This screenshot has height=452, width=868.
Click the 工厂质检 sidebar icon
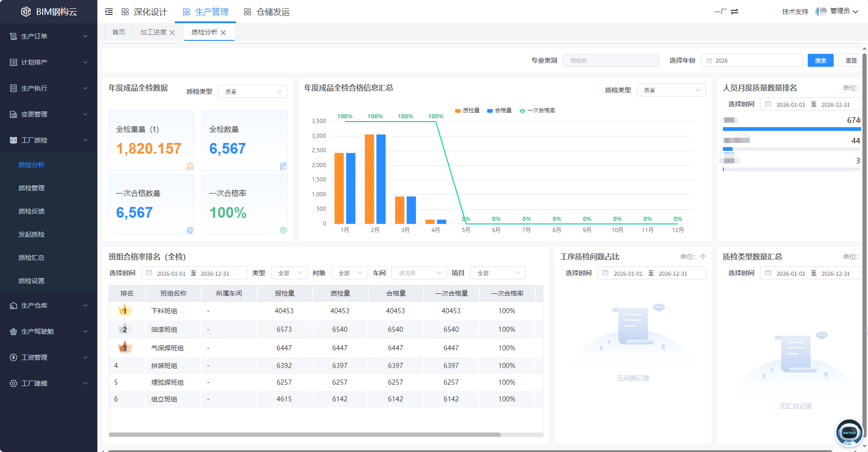(13, 140)
